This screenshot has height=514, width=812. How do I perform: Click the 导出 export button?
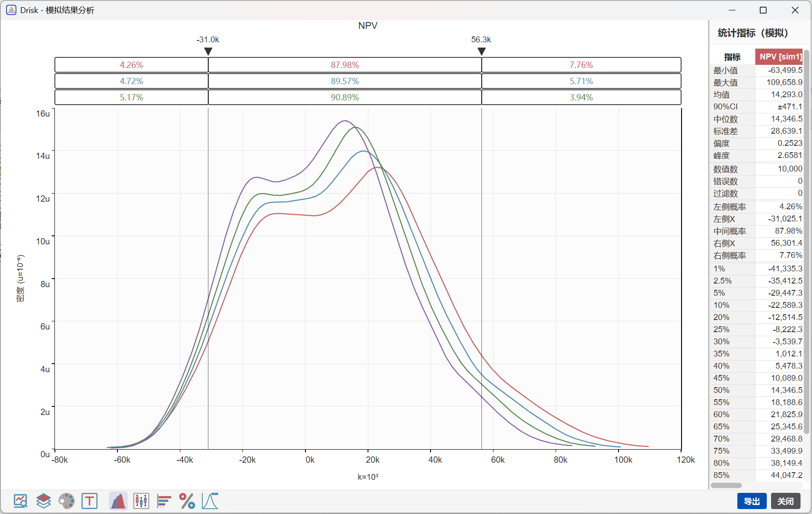[752, 501]
